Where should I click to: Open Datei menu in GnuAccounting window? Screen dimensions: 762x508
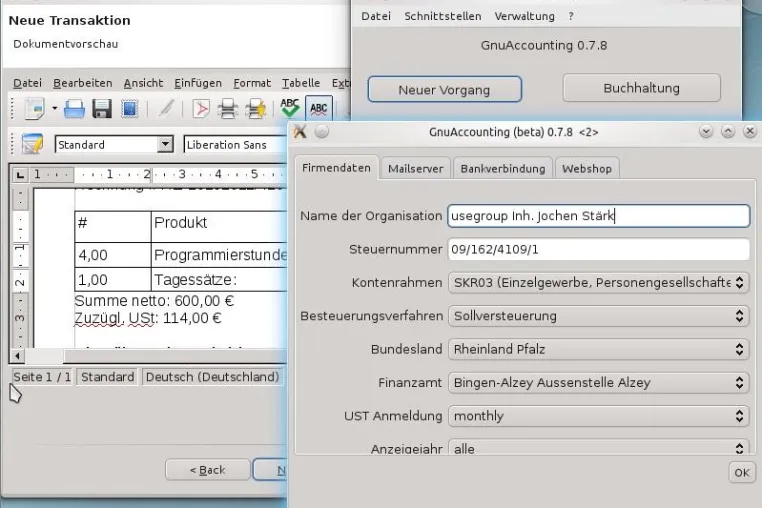pyautogui.click(x=376, y=16)
